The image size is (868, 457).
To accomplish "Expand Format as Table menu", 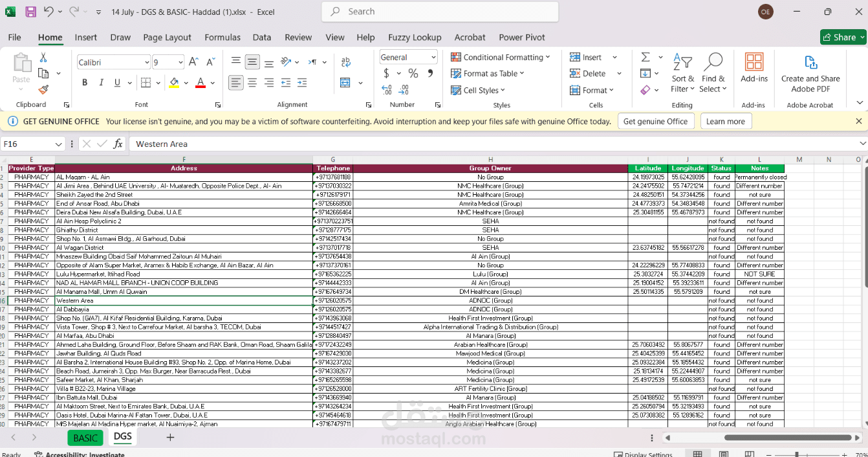I will click(487, 73).
